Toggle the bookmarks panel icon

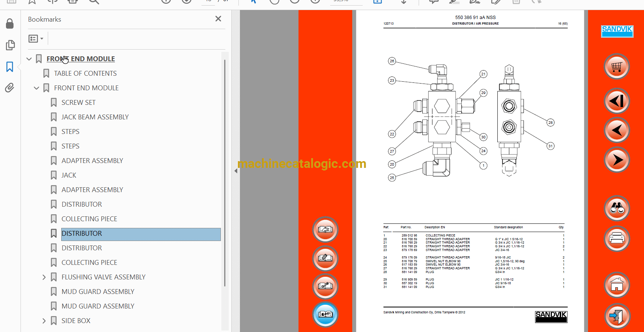pos(10,67)
